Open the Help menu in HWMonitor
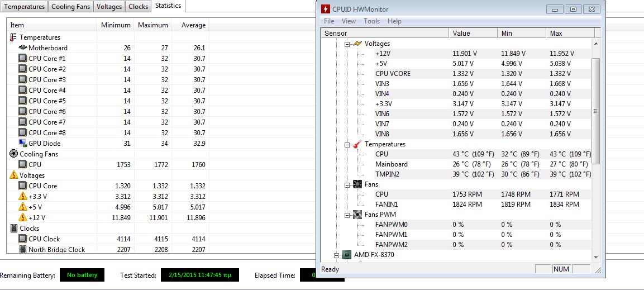 394,21
